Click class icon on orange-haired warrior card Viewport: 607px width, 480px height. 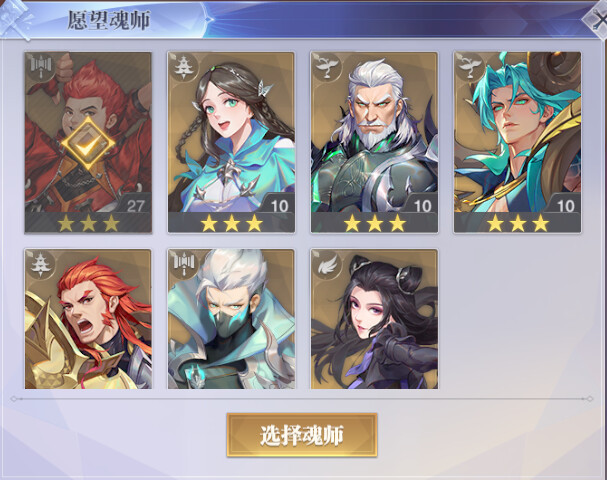coord(39,264)
